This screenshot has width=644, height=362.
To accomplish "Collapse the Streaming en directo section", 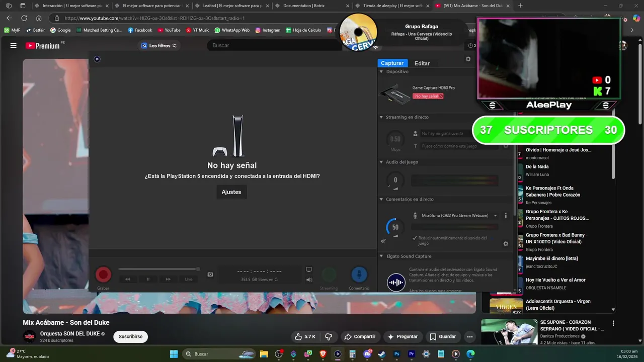I will (381, 117).
